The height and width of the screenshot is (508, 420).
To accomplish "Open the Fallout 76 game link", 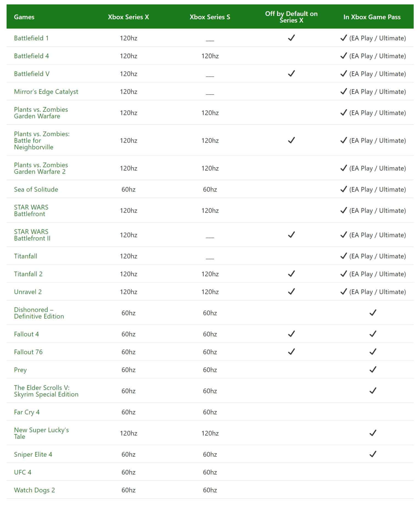I will (28, 352).
